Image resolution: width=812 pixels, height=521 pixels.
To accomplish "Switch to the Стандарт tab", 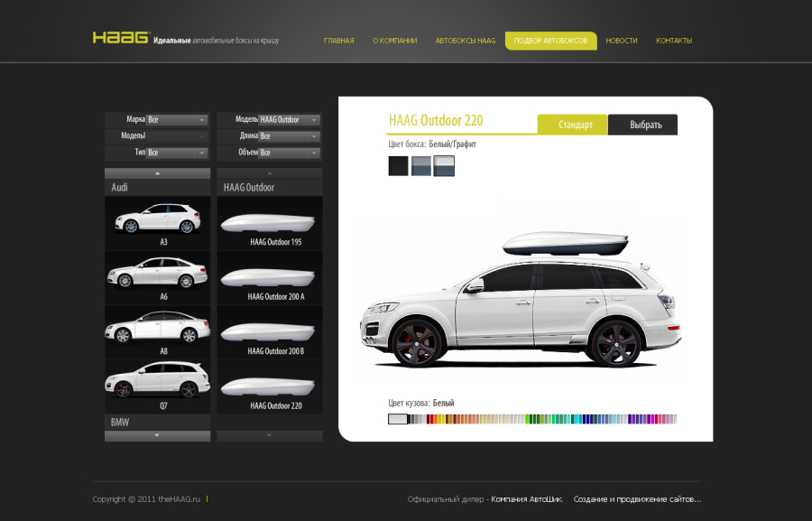I will [x=573, y=125].
